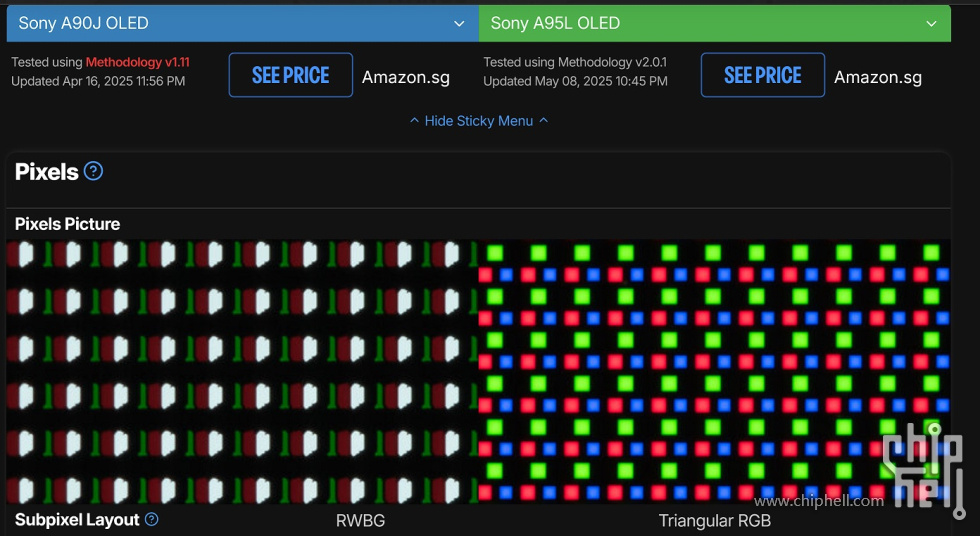Viewport: 980px width, 536px height.
Task: Open the Sony A90J RWBG pixels picture
Action: 242,372
